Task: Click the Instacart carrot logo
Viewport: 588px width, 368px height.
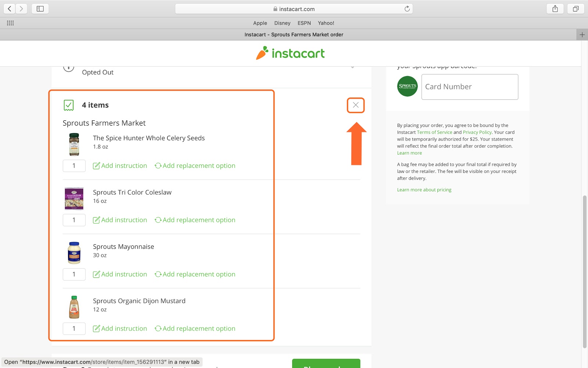Action: click(x=290, y=53)
